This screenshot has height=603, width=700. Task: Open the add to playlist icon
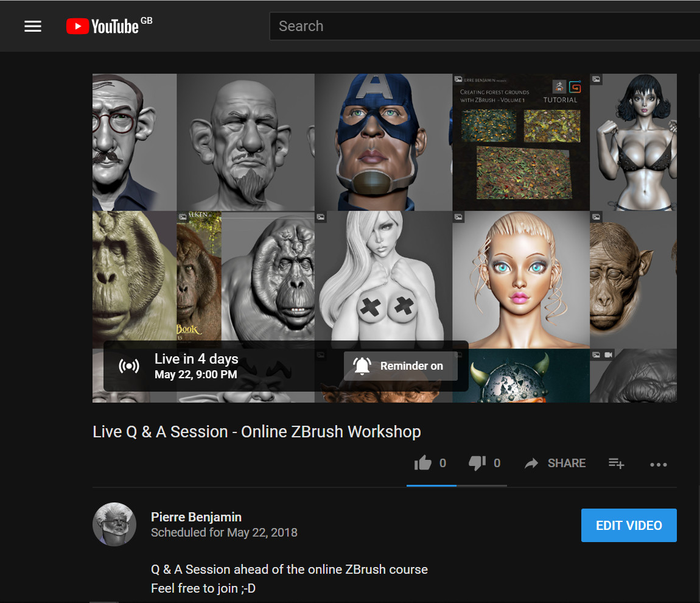click(x=616, y=464)
